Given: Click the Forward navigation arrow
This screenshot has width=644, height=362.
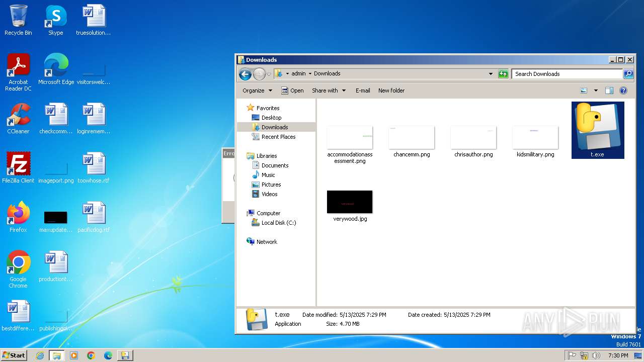Looking at the screenshot, I should (x=259, y=74).
